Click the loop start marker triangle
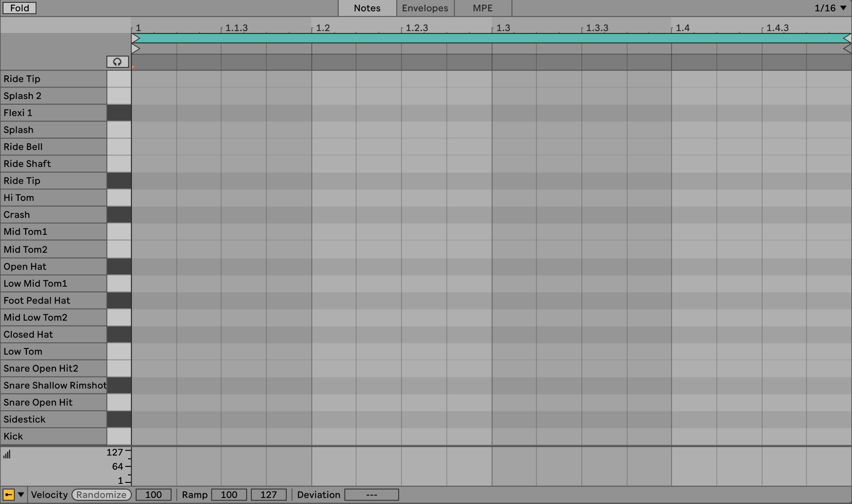Viewport: 852px width, 504px height. (x=136, y=38)
